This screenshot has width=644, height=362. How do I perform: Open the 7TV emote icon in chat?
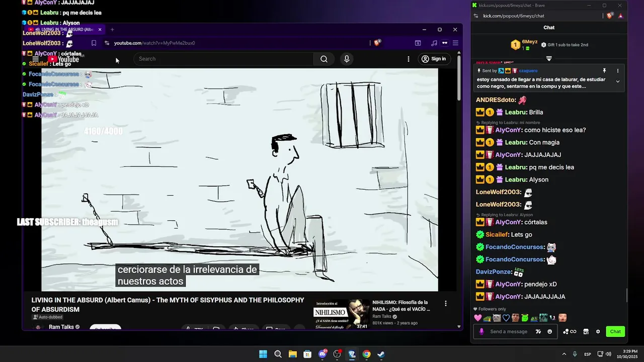click(538, 331)
